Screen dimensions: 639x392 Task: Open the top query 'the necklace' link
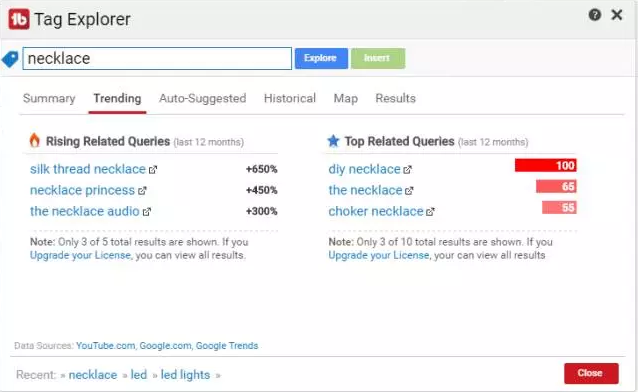click(365, 190)
